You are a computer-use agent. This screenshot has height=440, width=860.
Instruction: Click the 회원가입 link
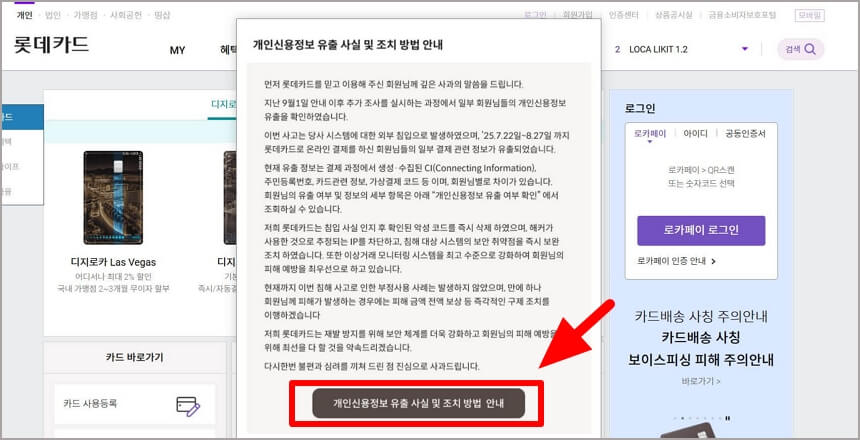tap(578, 15)
